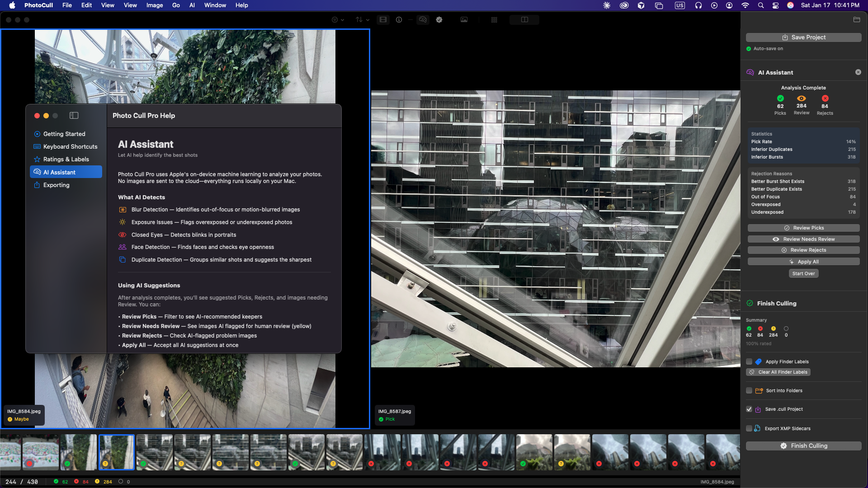Toggle the help window sidebar icon
Screen dimensions: 868x488
[x=74, y=116]
